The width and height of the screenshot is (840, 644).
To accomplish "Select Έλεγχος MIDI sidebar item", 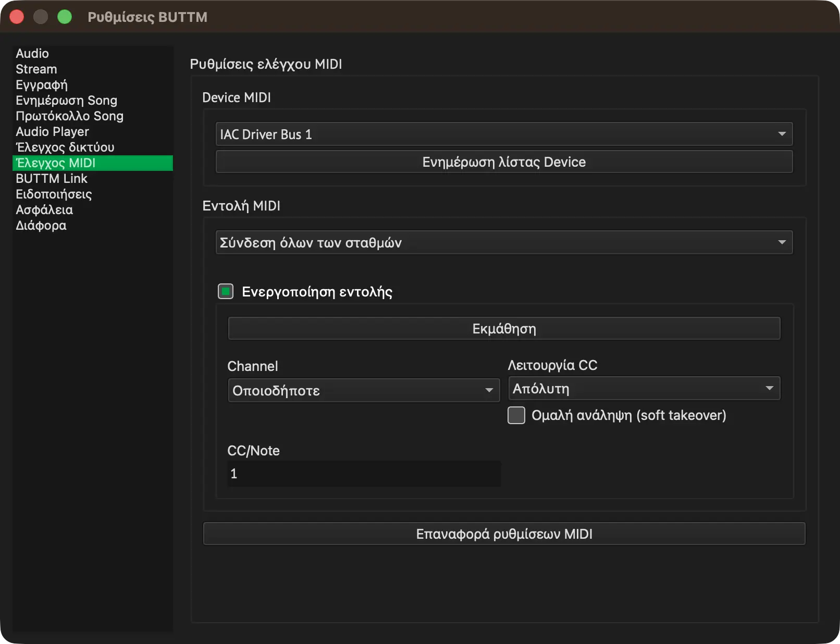I will 93,163.
